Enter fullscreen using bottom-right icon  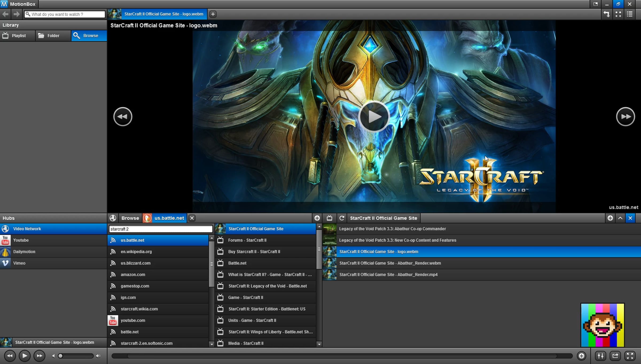click(x=630, y=356)
